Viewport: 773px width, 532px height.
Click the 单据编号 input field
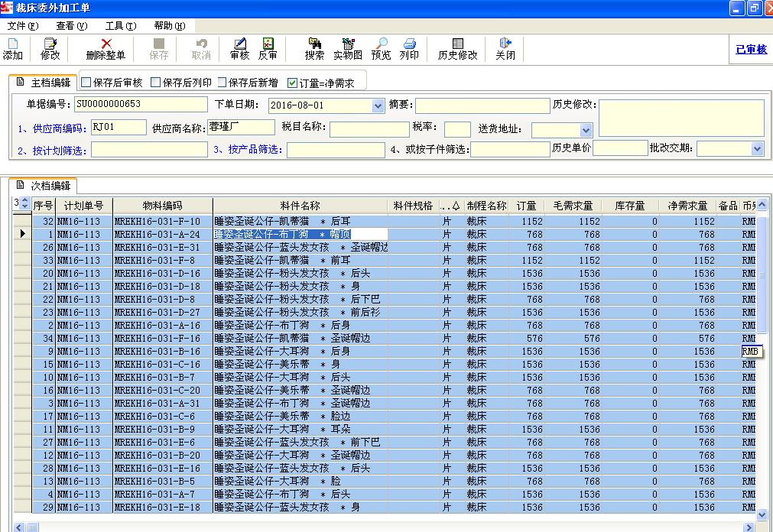click(x=141, y=104)
